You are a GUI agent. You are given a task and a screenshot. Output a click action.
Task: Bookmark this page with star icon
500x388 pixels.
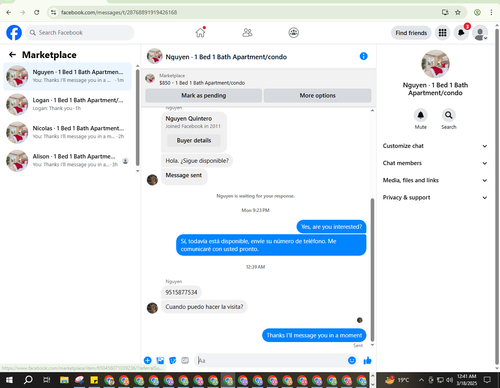pyautogui.click(x=458, y=12)
